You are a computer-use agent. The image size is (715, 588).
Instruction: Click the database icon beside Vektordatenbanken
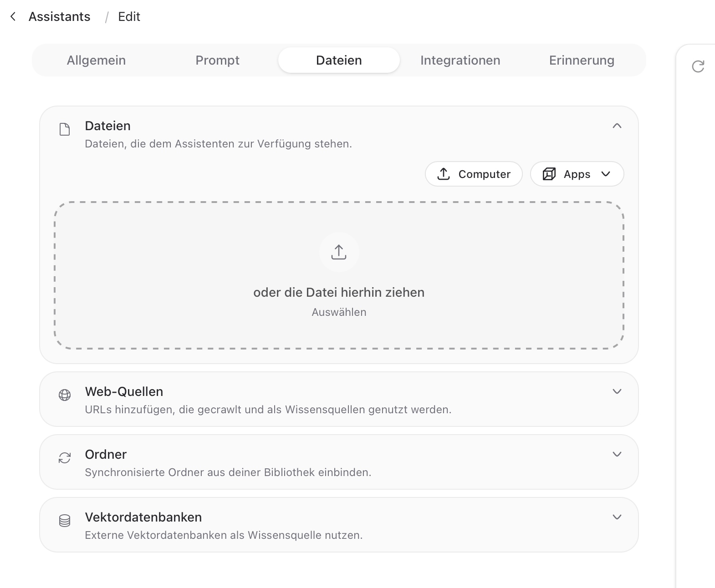pyautogui.click(x=65, y=521)
